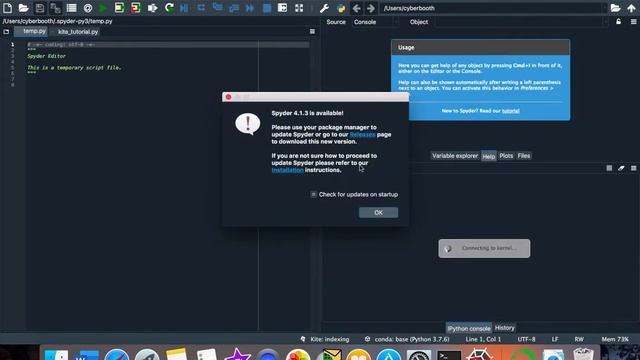
Task: Open the Releases link in the dialog
Action: 362,134
